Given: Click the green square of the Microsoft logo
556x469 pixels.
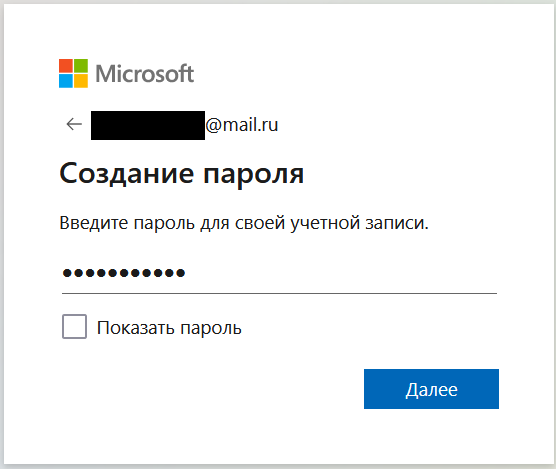Looking at the screenshot, I should 81,66.
